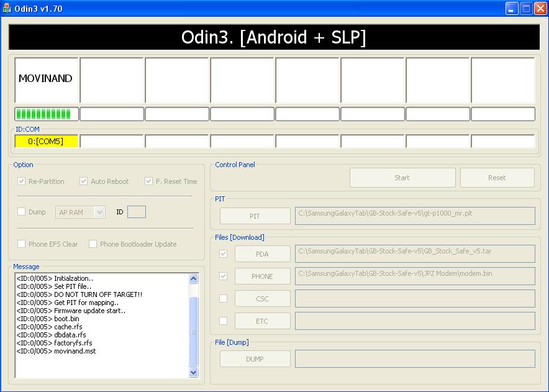This screenshot has height=392, width=549.
Task: Toggle the Re-Partition checkbox
Action: point(21,181)
